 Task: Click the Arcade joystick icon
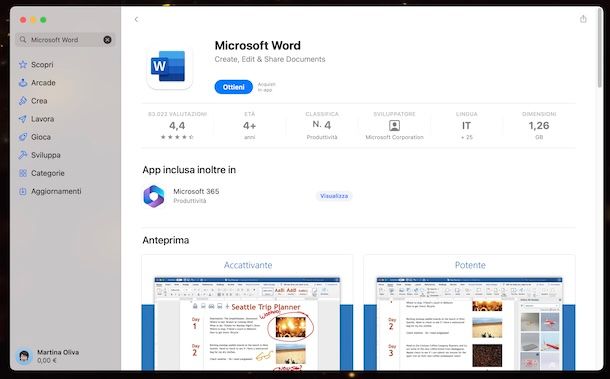tap(23, 82)
